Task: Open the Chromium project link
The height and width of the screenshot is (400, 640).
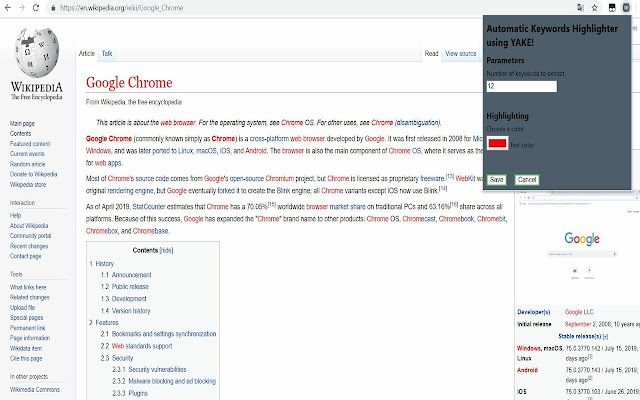Action: (280, 179)
